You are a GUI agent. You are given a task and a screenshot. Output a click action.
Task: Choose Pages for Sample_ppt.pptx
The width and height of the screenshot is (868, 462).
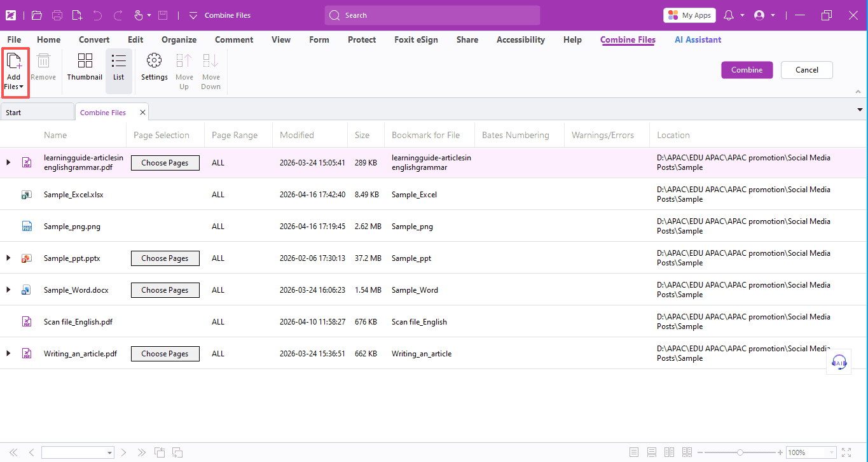pyautogui.click(x=165, y=258)
